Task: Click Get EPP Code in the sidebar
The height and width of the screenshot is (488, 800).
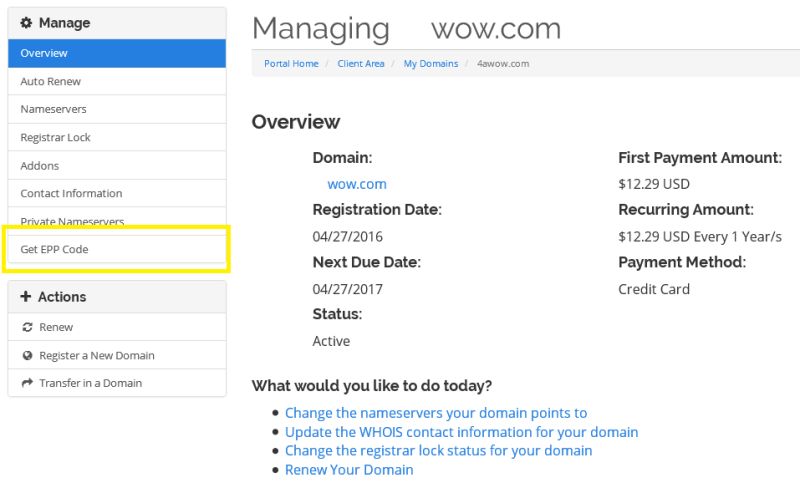Action: click(117, 249)
